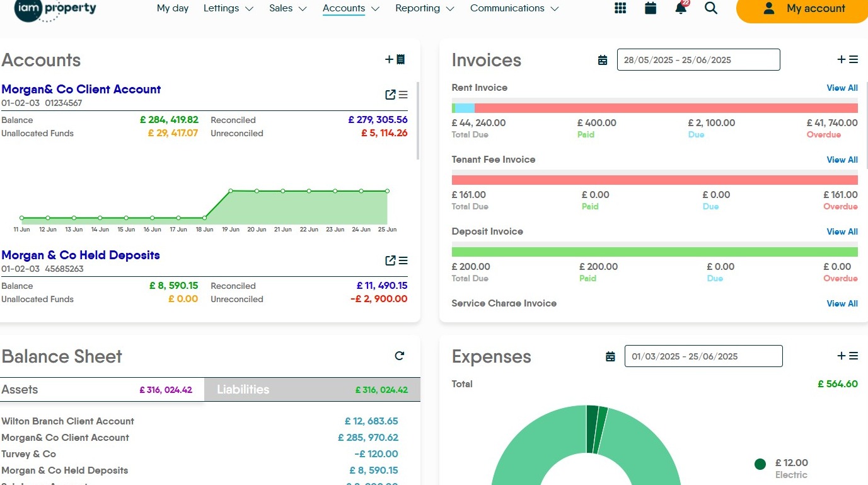Screen dimensions: 868x485
Task: Click the plus icon in the Expenses panel
Action: [841, 356]
